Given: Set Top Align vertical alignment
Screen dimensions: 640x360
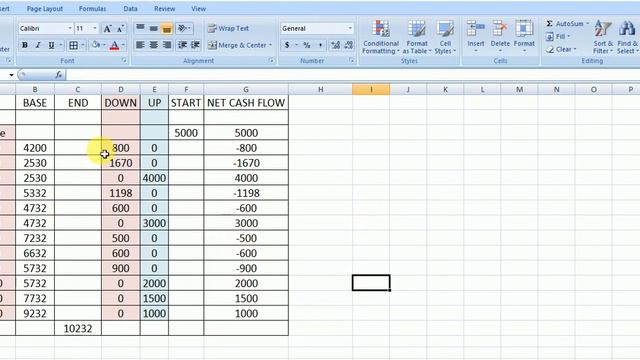Looking at the screenshot, I should (140, 28).
